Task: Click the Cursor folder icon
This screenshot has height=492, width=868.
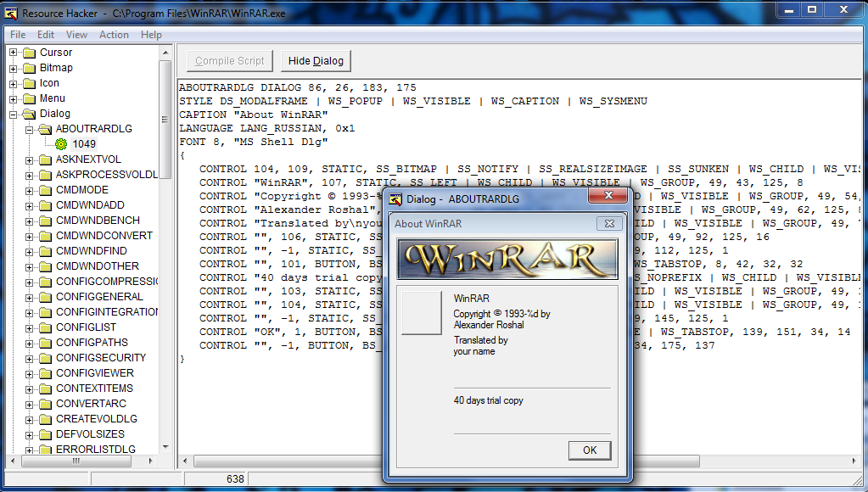Action: point(30,53)
